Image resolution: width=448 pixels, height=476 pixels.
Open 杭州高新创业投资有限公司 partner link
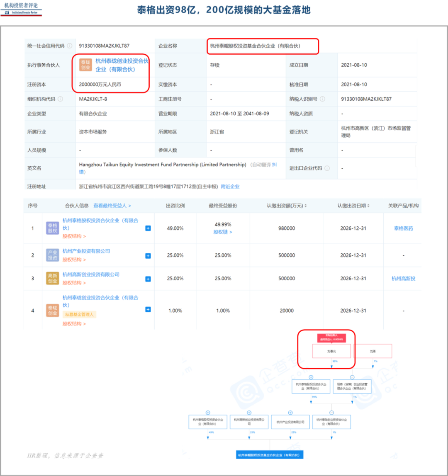click(91, 274)
